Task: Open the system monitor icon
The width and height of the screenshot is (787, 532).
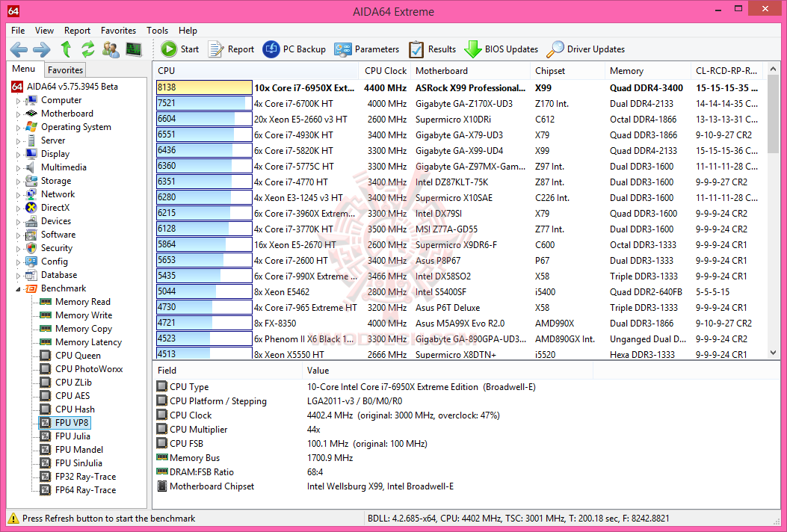Action: click(134, 49)
